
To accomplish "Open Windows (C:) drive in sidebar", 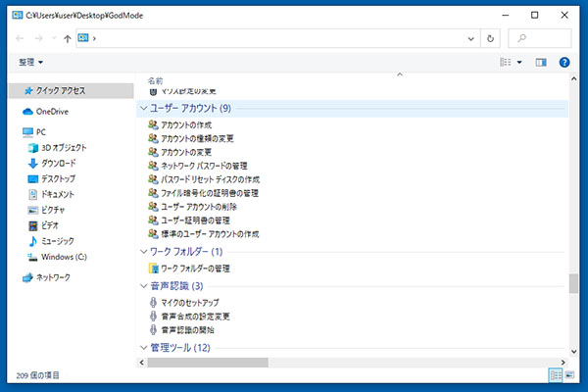I will [x=61, y=257].
